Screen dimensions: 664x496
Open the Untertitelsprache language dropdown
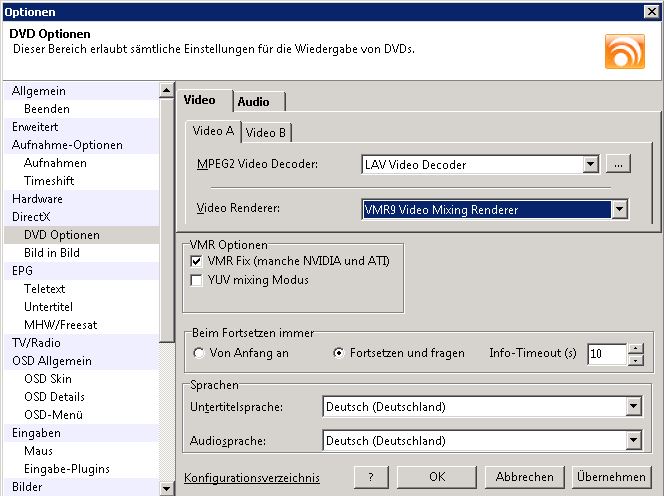point(632,407)
